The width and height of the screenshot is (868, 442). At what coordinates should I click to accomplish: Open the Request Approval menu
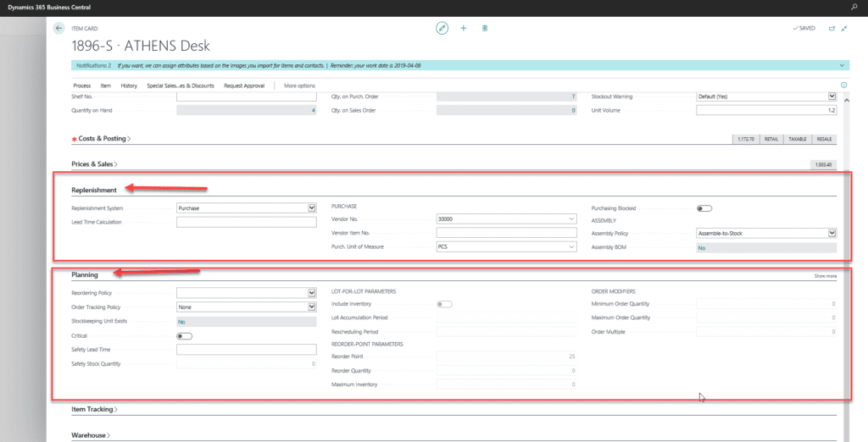(x=244, y=86)
